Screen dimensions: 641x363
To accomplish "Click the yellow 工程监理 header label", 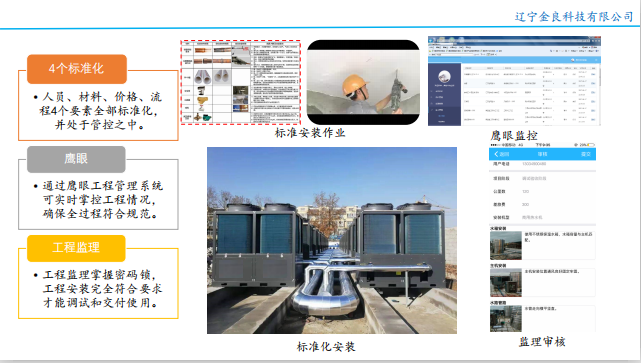I will coord(76,248).
